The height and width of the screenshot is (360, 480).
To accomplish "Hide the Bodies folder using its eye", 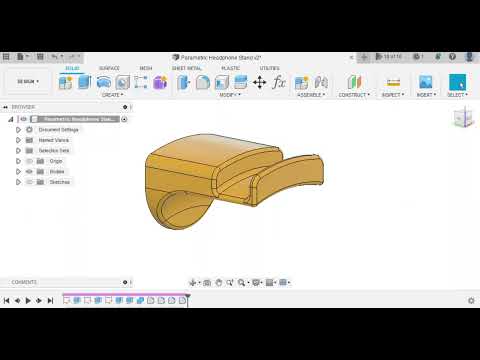I will pyautogui.click(x=29, y=172).
